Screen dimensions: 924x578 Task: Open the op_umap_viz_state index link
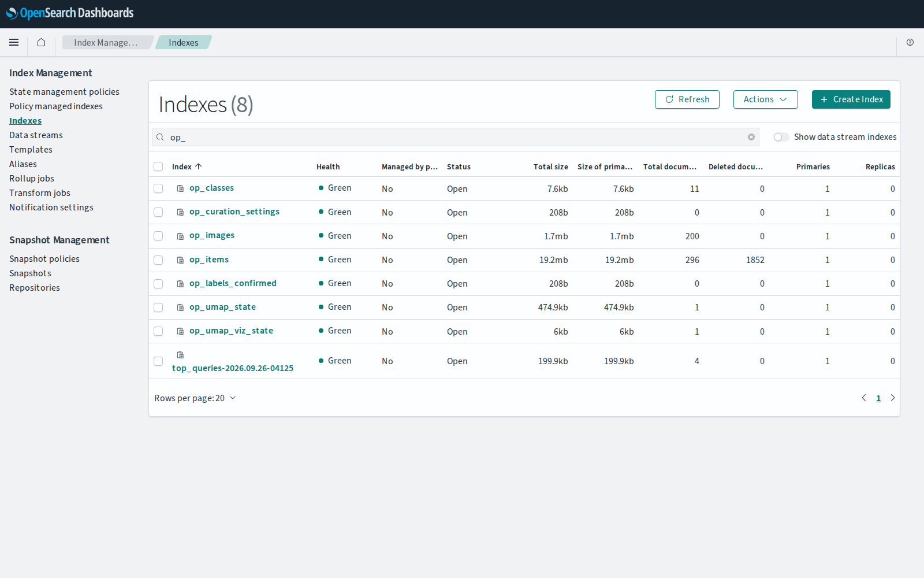coord(231,331)
